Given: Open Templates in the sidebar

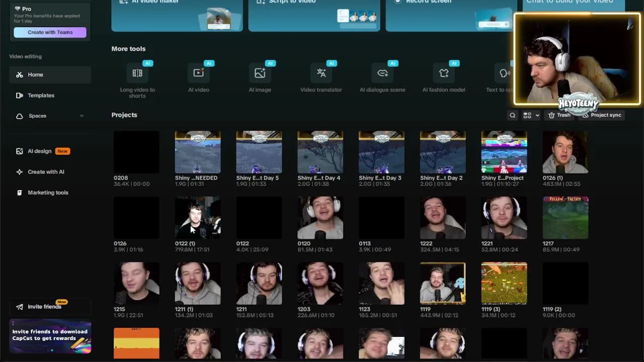Looking at the screenshot, I should 50,95.
